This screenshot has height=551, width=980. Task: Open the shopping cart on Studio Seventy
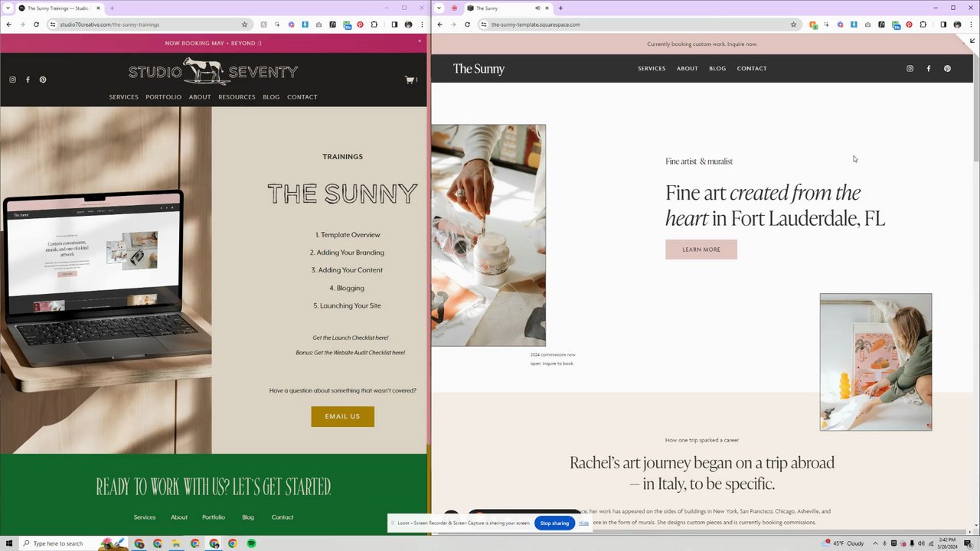(411, 80)
